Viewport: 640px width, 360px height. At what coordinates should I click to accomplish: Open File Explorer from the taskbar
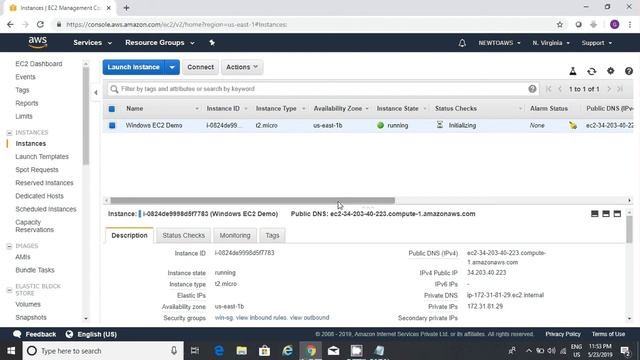tap(242, 351)
